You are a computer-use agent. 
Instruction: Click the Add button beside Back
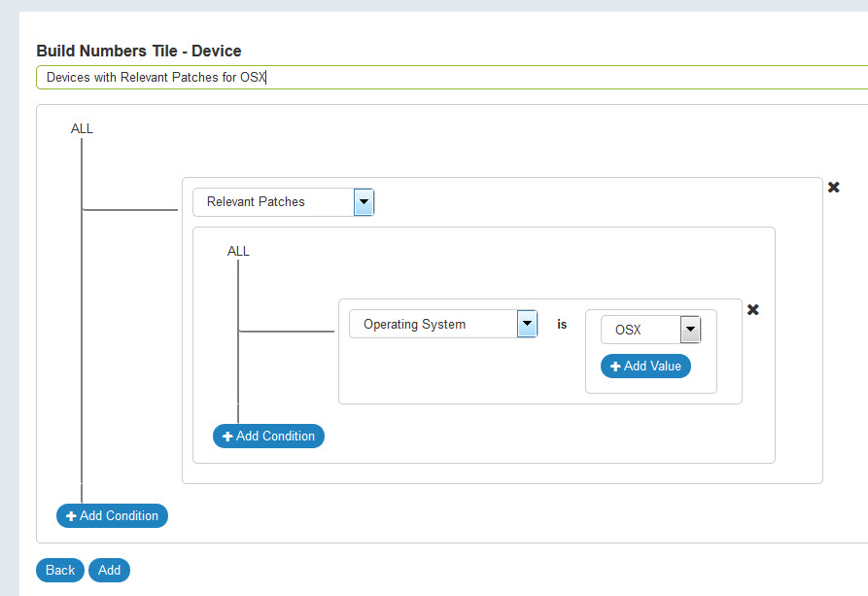coord(109,570)
